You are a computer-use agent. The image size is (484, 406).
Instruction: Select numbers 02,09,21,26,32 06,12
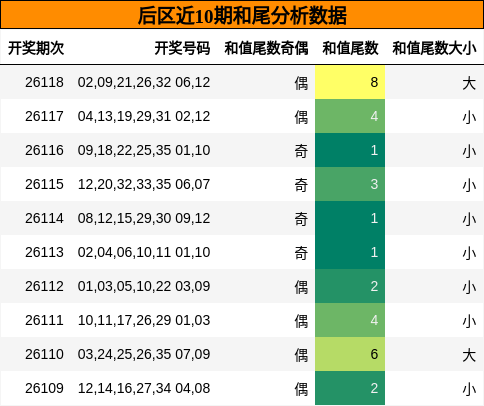(144, 82)
